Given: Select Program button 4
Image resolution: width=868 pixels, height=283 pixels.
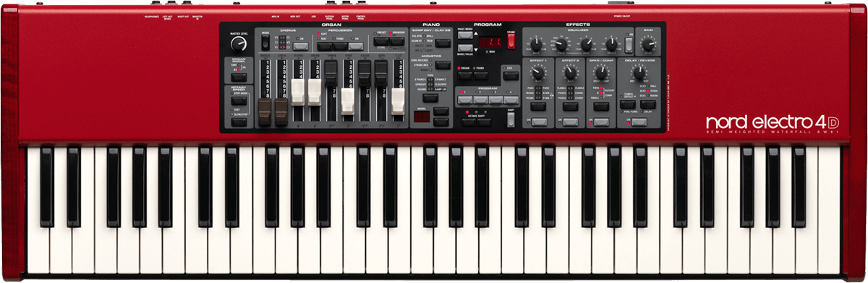Looking at the screenshot, I should click(511, 100).
